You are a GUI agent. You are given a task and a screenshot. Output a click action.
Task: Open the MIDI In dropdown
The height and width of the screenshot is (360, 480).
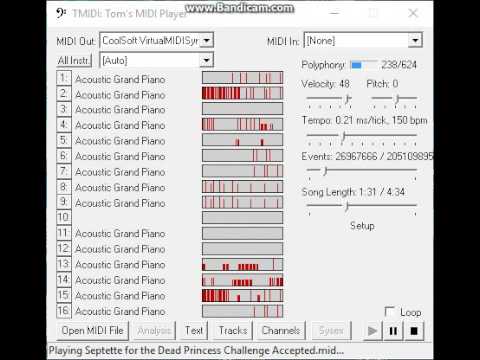[415, 41]
